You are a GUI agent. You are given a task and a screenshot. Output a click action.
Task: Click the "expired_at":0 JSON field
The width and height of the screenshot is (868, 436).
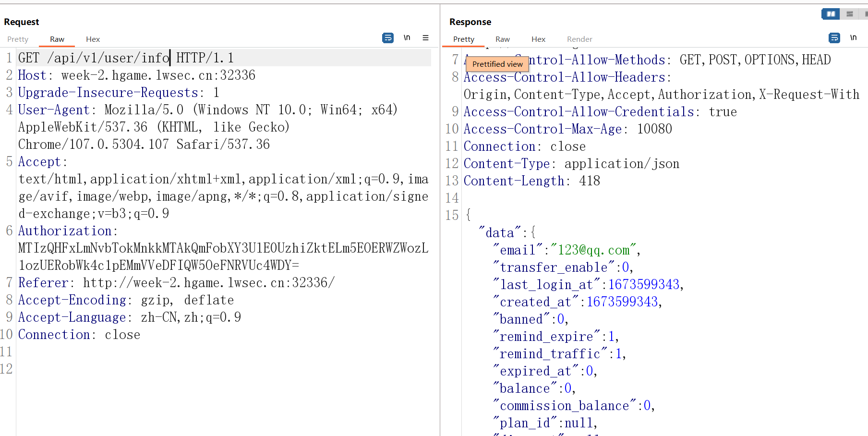pyautogui.click(x=543, y=371)
